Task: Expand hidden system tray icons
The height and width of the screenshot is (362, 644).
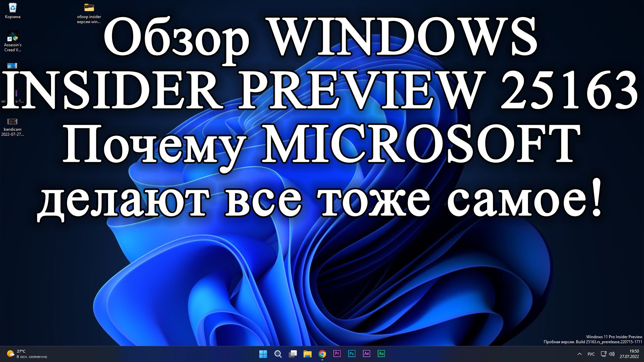Action: pyautogui.click(x=579, y=354)
